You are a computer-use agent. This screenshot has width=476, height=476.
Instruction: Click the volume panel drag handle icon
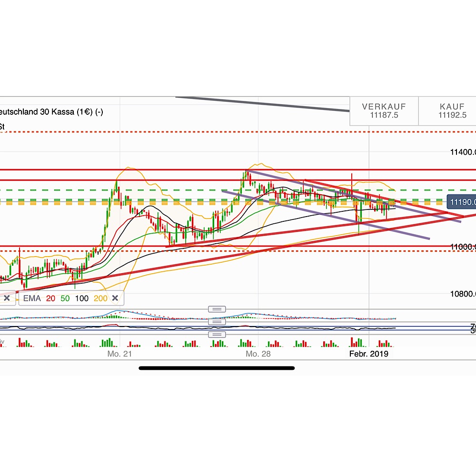tap(217, 334)
